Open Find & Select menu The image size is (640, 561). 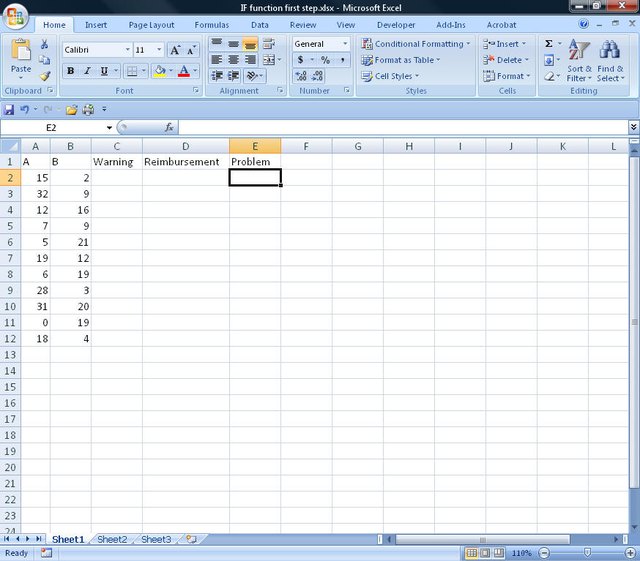pyautogui.click(x=610, y=61)
